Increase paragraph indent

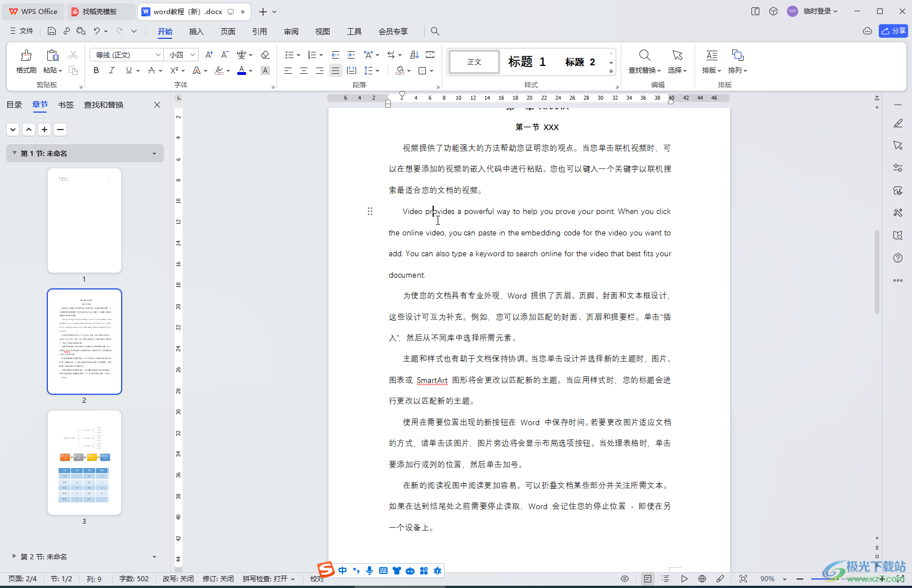[x=351, y=55]
